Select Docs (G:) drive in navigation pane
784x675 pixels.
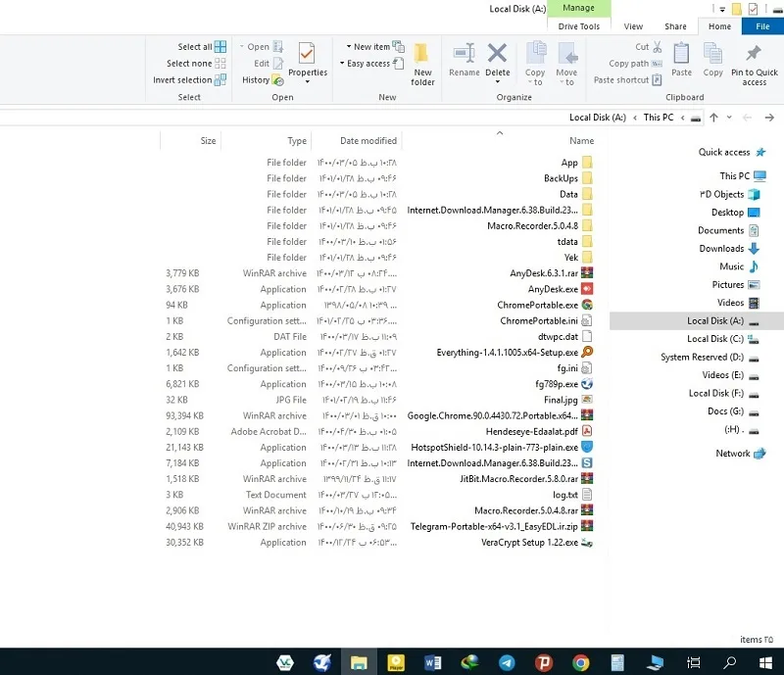click(x=733, y=411)
